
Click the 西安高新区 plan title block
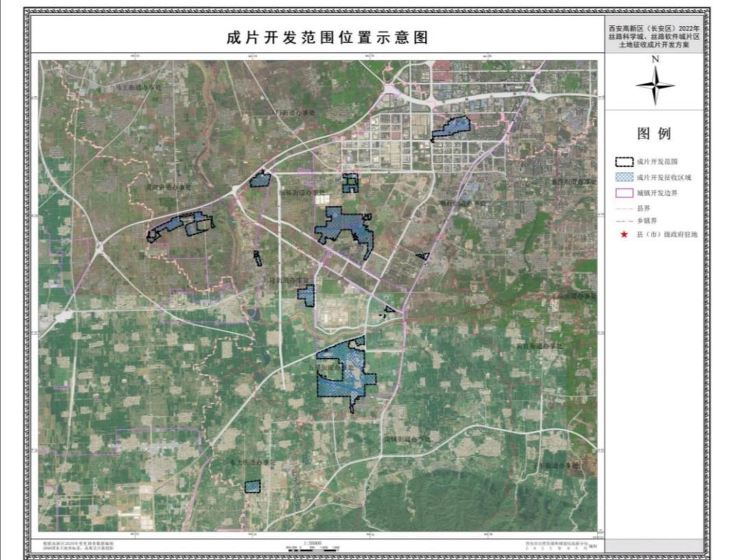654,36
